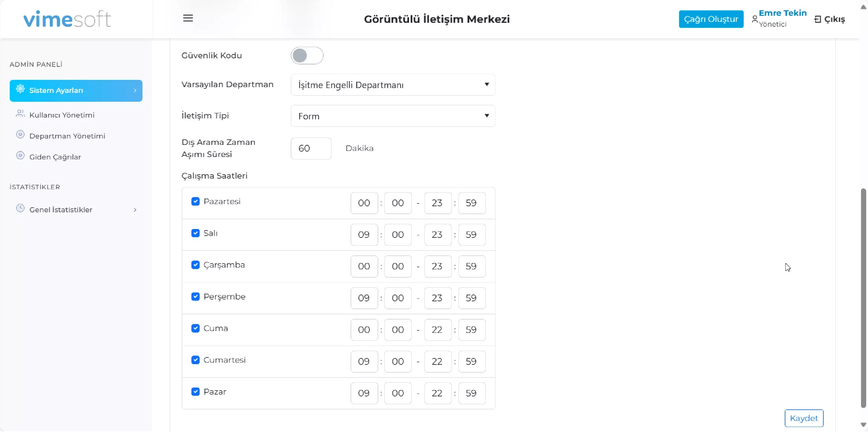This screenshot has height=434, width=868.
Task: Click the ADMİN PANELİ section heading
Action: 36,65
